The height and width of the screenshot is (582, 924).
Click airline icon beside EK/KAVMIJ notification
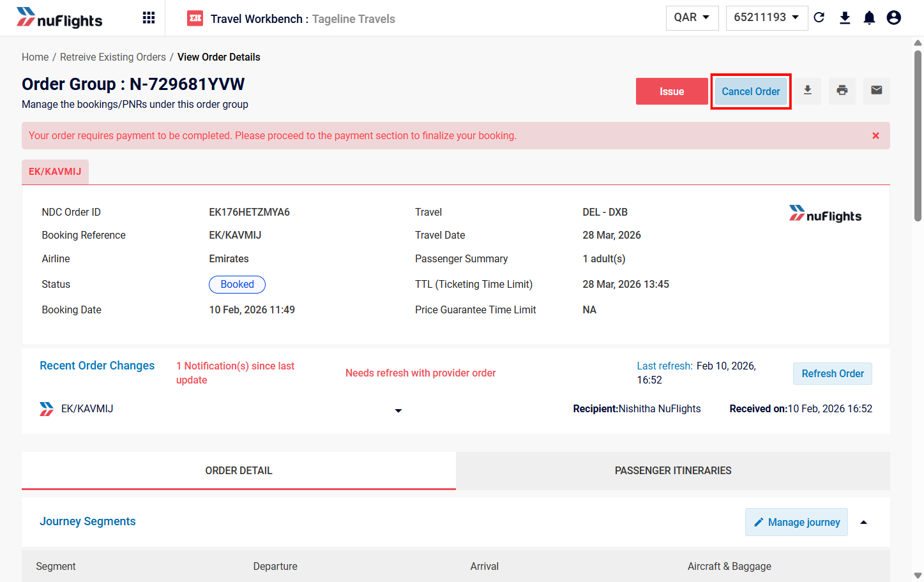pos(47,409)
